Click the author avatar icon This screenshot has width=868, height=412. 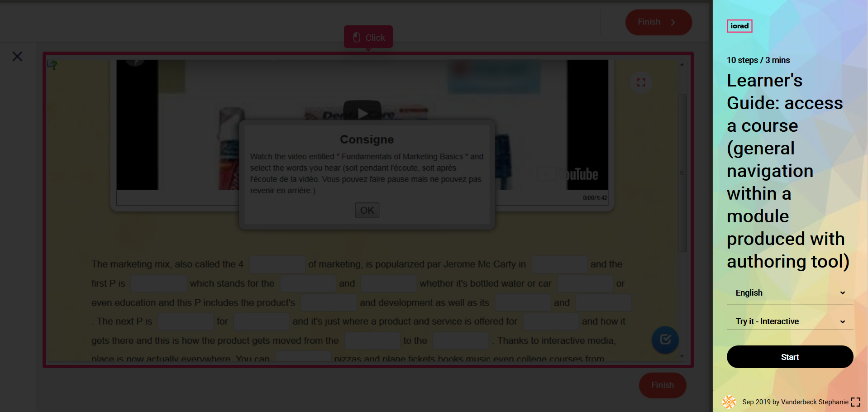(x=729, y=402)
